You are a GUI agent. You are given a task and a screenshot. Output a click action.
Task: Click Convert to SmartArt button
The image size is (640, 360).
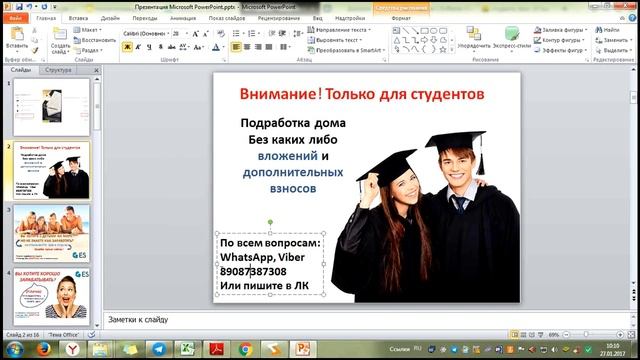[x=347, y=50]
